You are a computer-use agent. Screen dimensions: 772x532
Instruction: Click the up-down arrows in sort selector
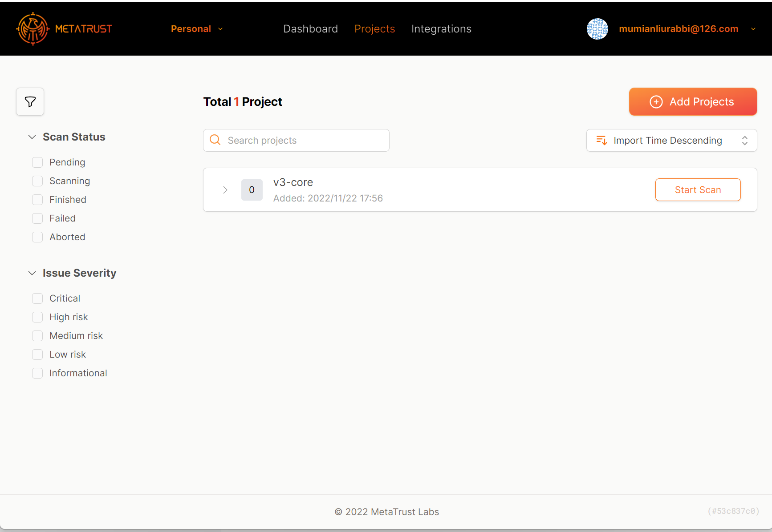click(x=744, y=141)
